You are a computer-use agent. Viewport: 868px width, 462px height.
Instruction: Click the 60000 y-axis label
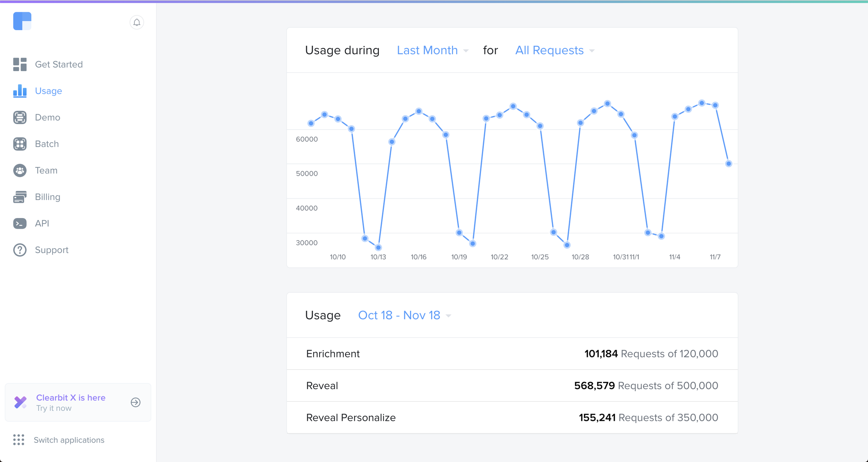[307, 139]
